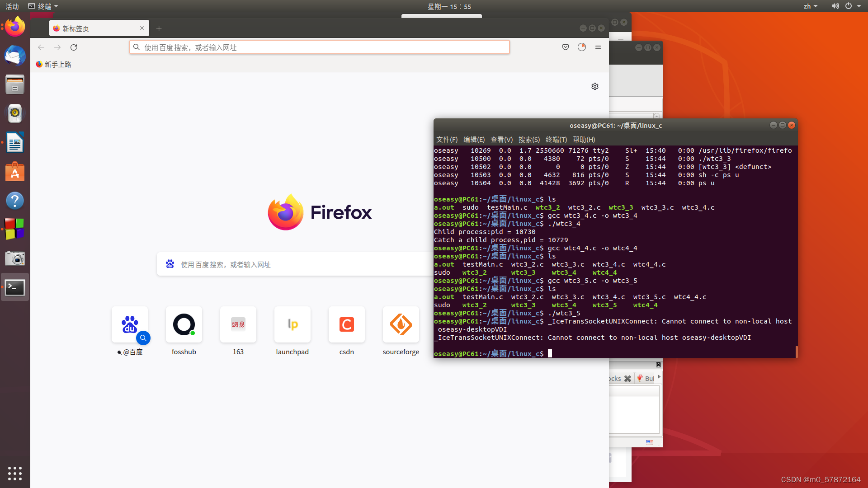Show applications grid in the dock

tap(15, 473)
